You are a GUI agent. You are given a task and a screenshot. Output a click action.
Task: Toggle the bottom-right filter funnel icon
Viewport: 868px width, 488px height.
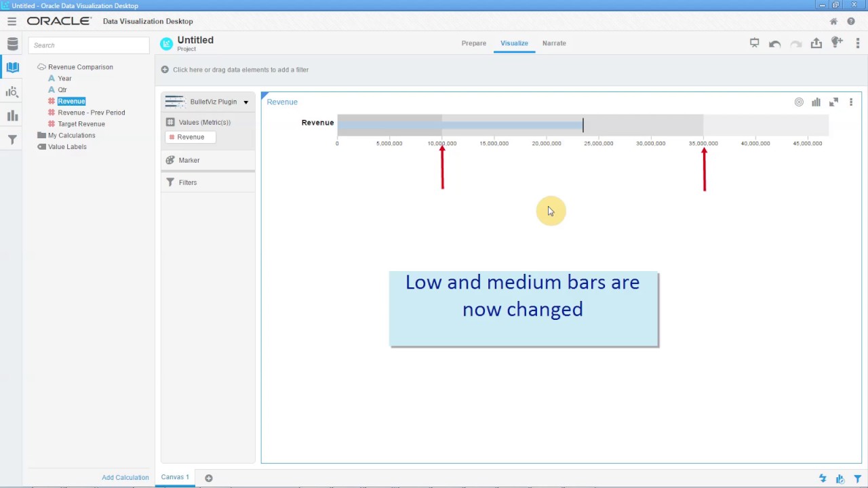[x=858, y=479]
